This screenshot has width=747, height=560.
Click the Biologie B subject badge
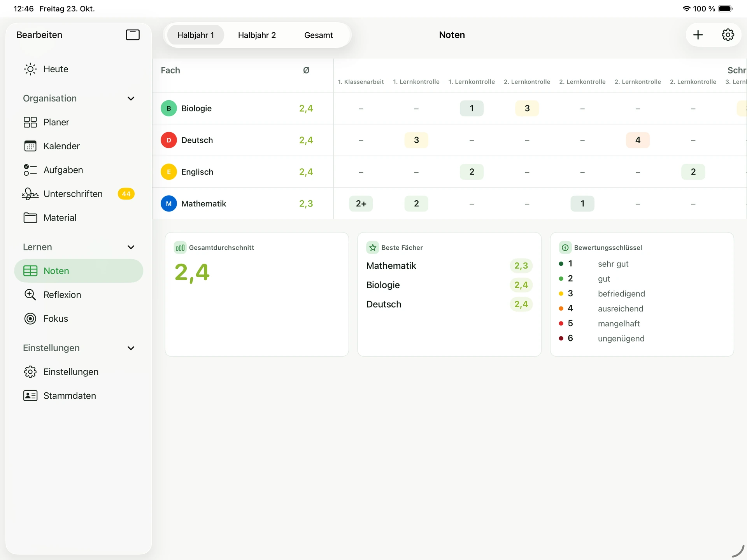(x=169, y=108)
